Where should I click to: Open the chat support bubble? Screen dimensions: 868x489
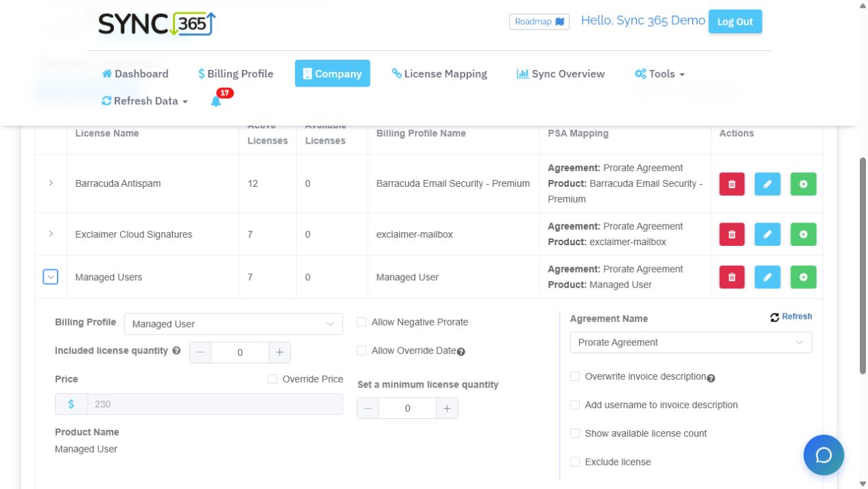(x=823, y=455)
